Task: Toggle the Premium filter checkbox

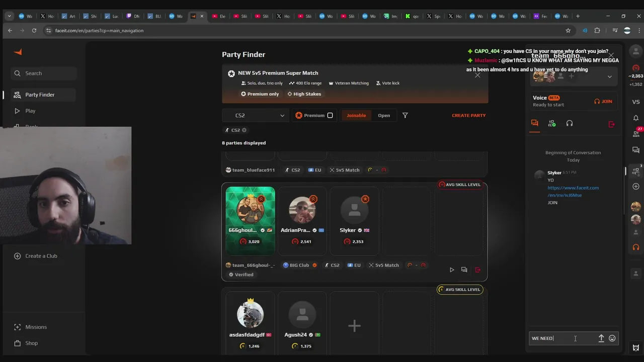Action: (x=330, y=116)
